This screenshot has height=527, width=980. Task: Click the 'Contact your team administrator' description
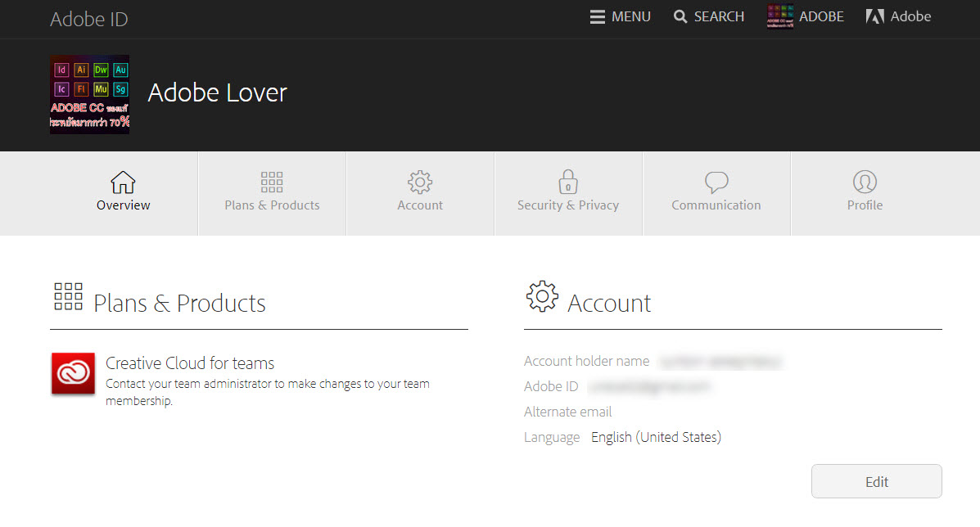[x=268, y=392]
